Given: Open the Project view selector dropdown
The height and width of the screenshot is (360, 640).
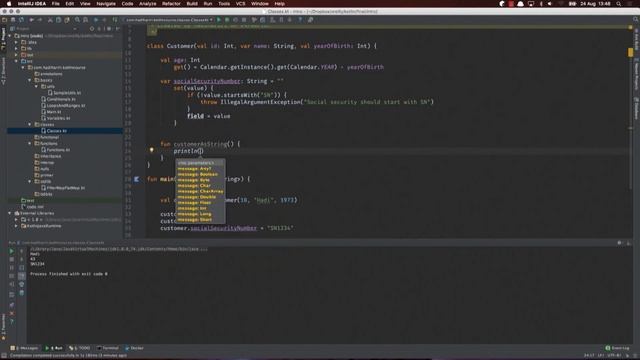Looking at the screenshot, I should (x=75, y=29).
